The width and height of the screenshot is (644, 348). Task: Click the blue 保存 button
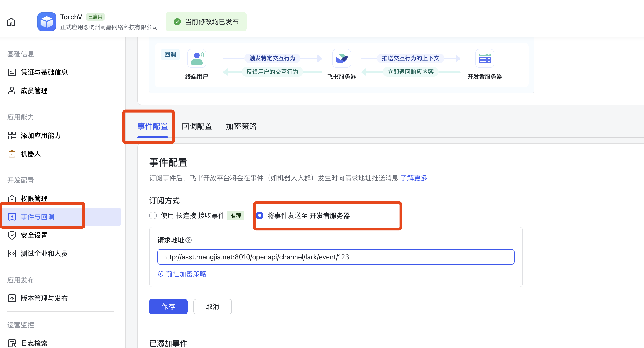click(x=168, y=307)
